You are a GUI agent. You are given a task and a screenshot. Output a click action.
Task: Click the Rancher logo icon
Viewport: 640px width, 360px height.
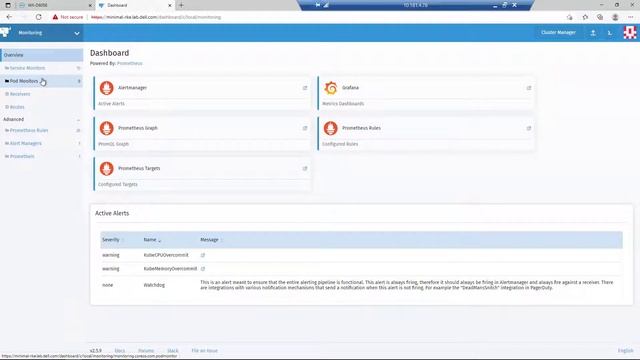point(5,32)
